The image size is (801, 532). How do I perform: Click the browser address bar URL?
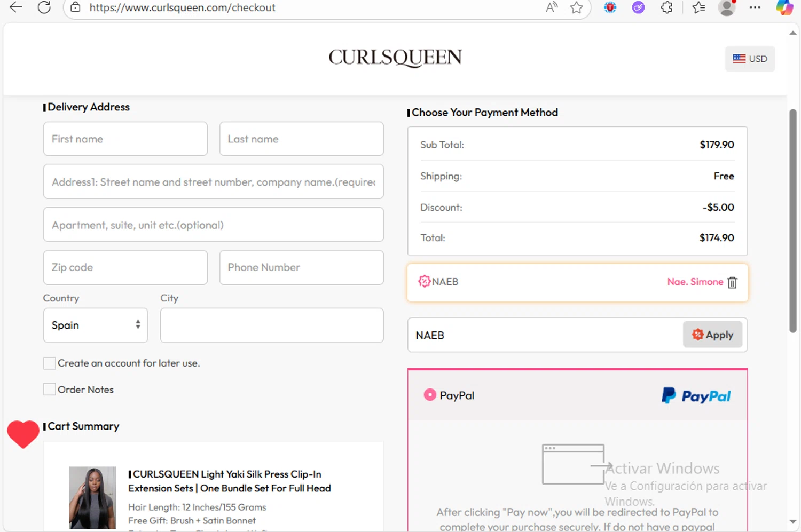point(183,7)
